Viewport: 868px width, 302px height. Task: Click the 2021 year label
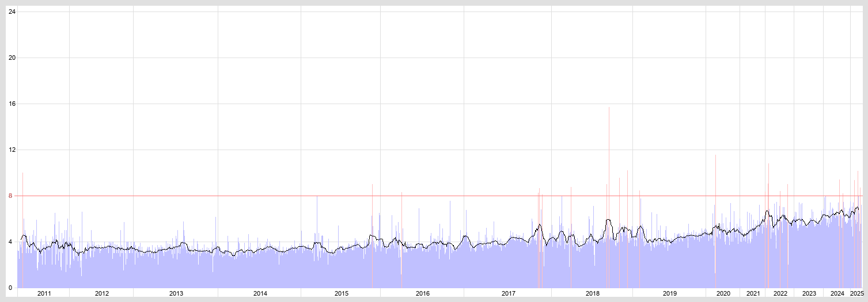tap(753, 293)
